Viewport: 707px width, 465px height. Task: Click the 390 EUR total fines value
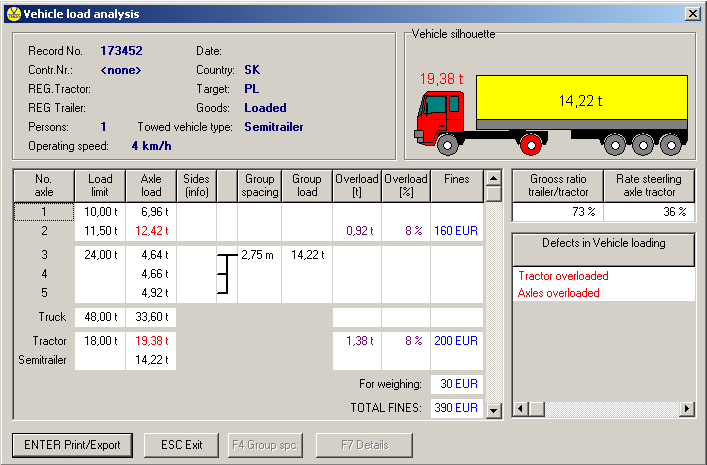click(x=456, y=408)
